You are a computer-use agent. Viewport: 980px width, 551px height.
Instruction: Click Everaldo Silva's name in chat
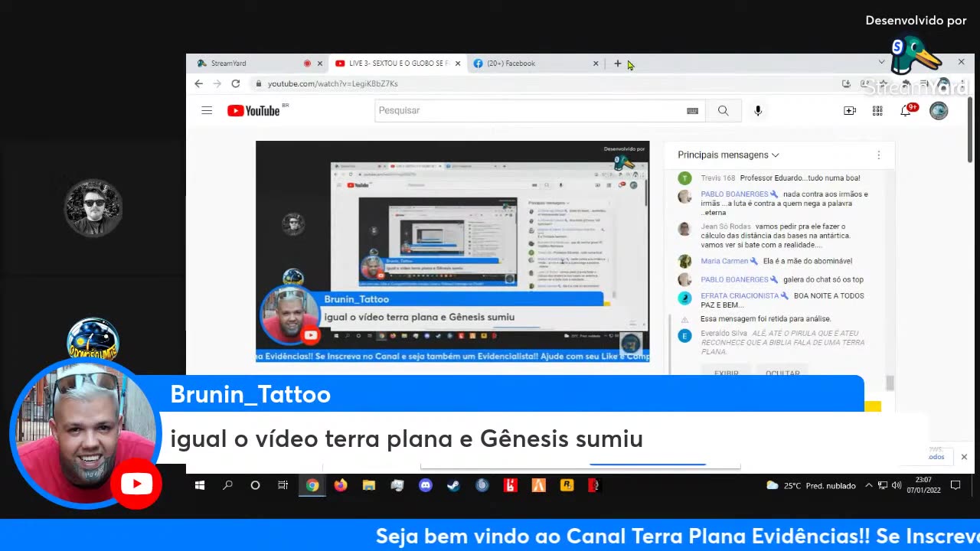(x=724, y=334)
